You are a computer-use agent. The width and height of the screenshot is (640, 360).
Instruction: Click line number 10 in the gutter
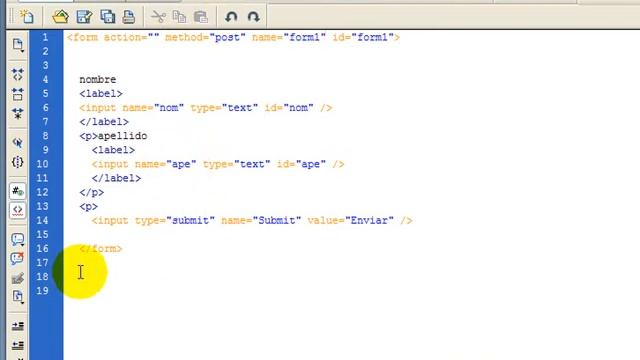(x=42, y=164)
